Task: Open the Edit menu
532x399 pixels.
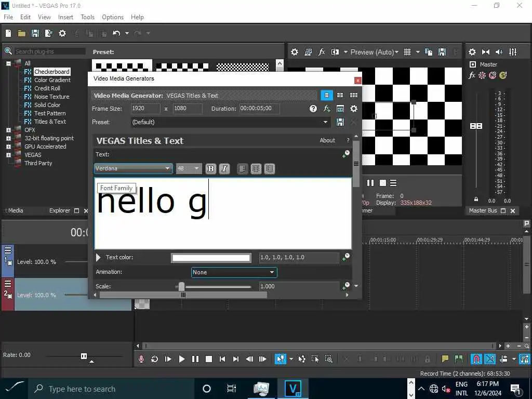Action: click(x=25, y=17)
